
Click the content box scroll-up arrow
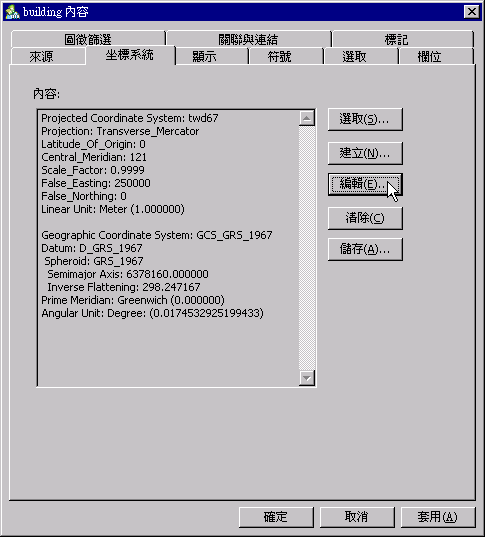pos(307,118)
